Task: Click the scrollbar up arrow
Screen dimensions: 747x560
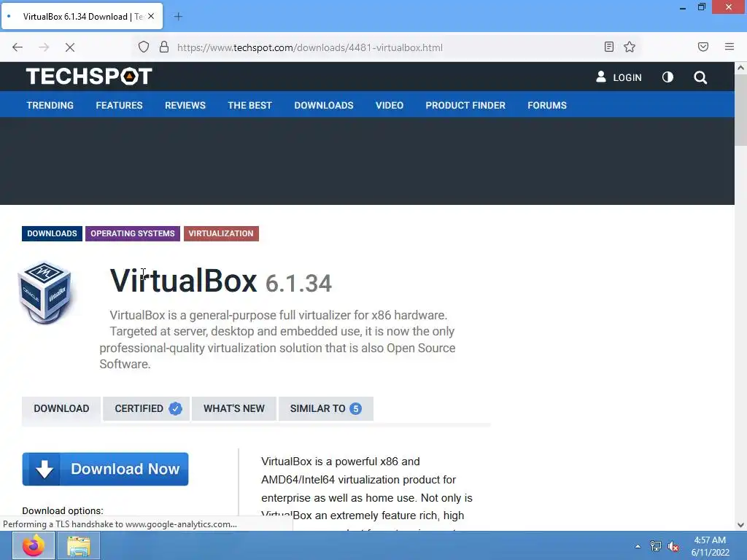Action: pos(740,68)
